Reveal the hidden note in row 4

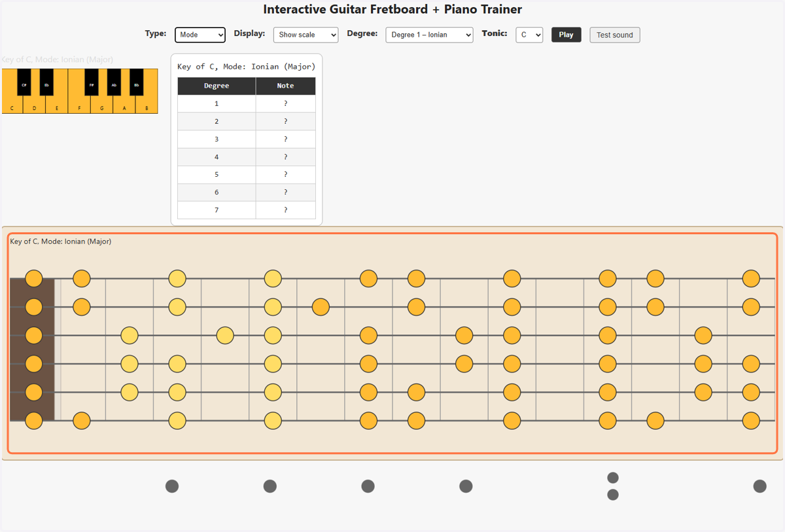[x=286, y=157]
